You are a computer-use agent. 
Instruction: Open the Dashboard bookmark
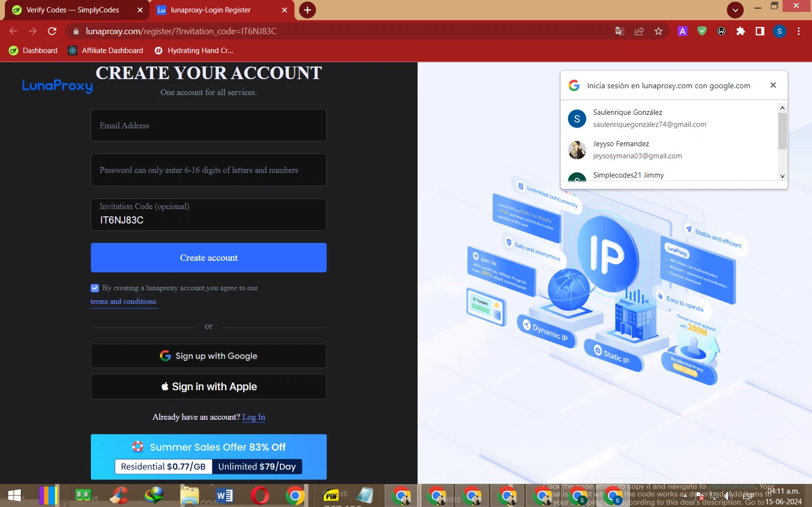(34, 50)
